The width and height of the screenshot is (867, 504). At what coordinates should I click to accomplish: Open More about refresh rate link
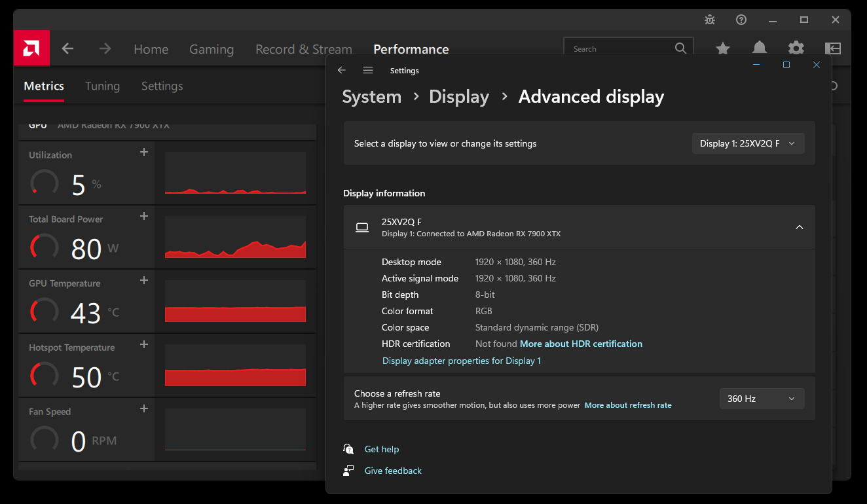coord(628,405)
